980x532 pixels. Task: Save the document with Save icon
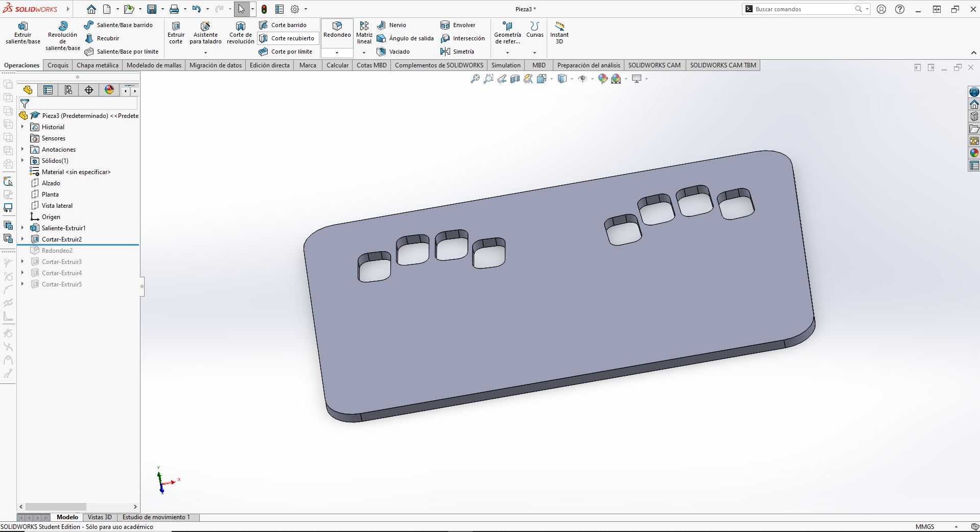[152, 9]
